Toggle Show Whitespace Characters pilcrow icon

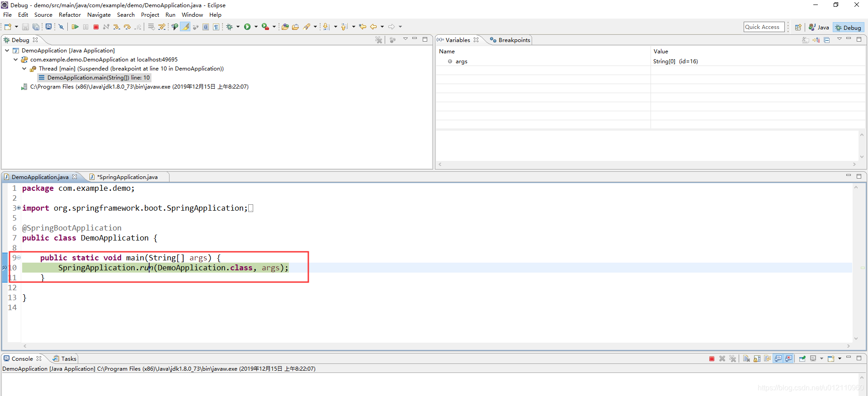pos(216,27)
